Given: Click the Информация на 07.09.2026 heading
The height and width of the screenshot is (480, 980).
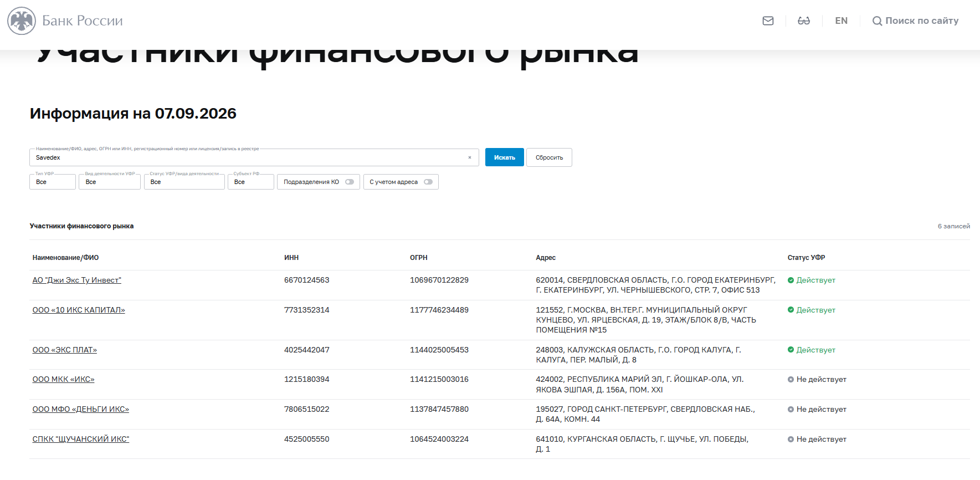Looking at the screenshot, I should click(x=133, y=114).
